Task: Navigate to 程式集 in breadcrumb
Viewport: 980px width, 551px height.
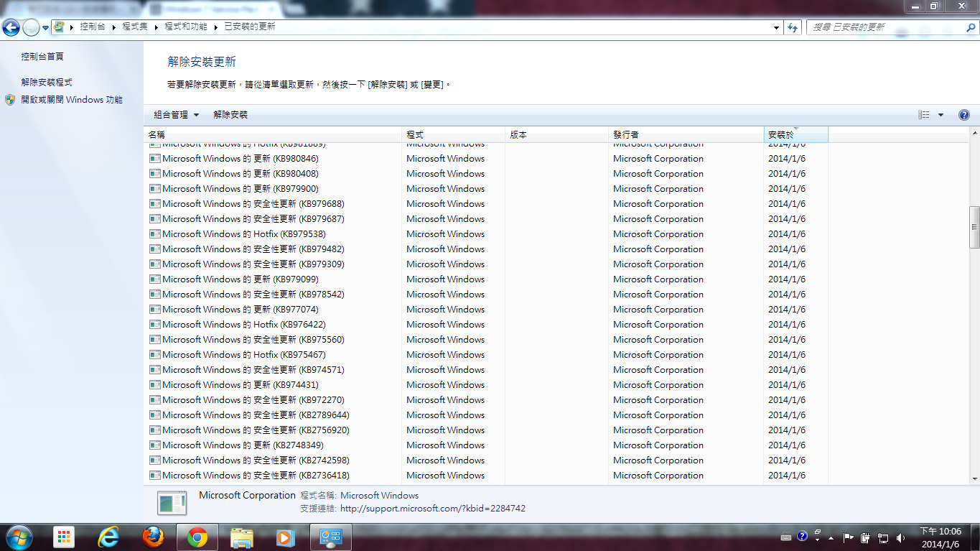Action: [x=135, y=27]
